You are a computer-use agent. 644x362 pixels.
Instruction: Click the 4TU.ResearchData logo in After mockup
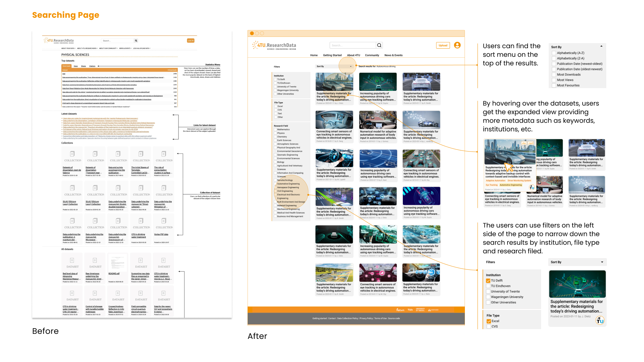274,46
